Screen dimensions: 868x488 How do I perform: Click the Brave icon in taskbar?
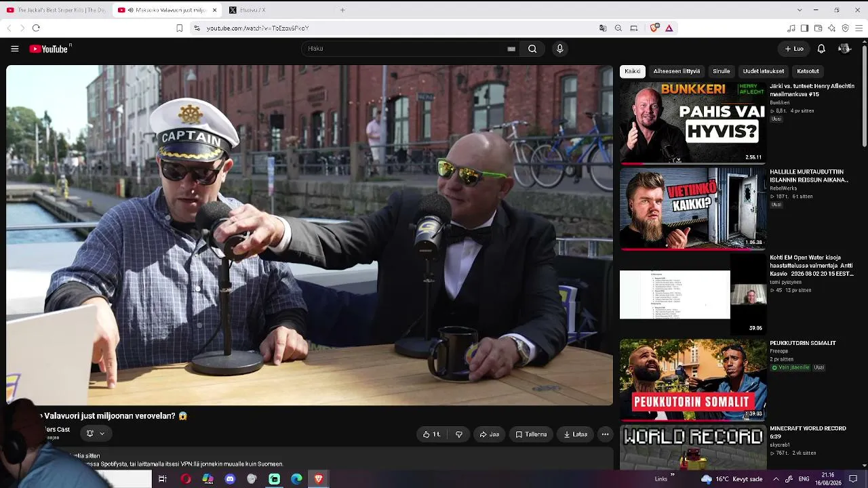click(x=318, y=479)
